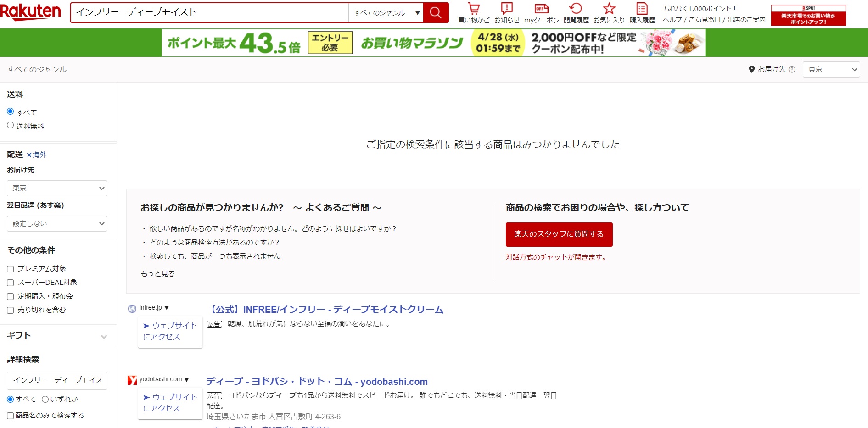Image resolution: width=868 pixels, height=428 pixels.
Task: Click the 対話方式のチャットが開きます text
Action: point(557,257)
